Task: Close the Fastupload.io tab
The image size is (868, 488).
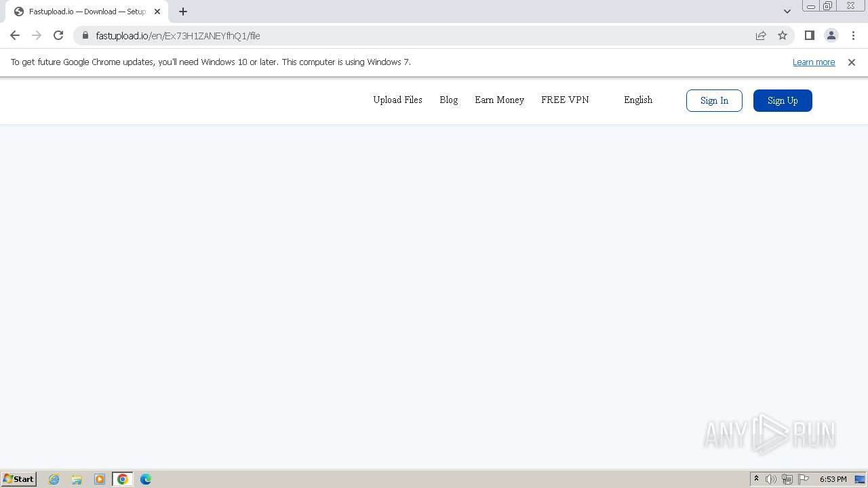Action: point(157,12)
